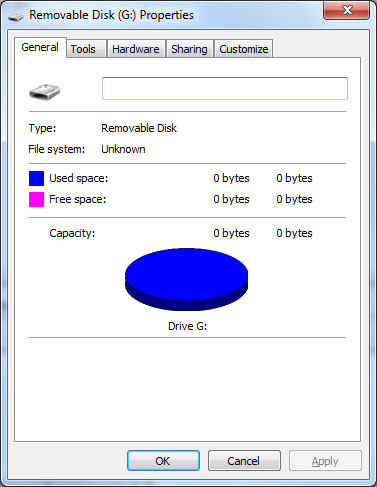Click the drive icon in title bar
The width and height of the screenshot is (377, 487).
(15, 17)
